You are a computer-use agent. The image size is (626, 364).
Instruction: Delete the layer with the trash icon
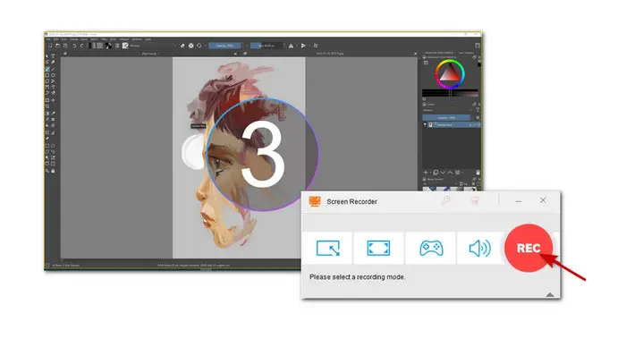click(x=478, y=173)
